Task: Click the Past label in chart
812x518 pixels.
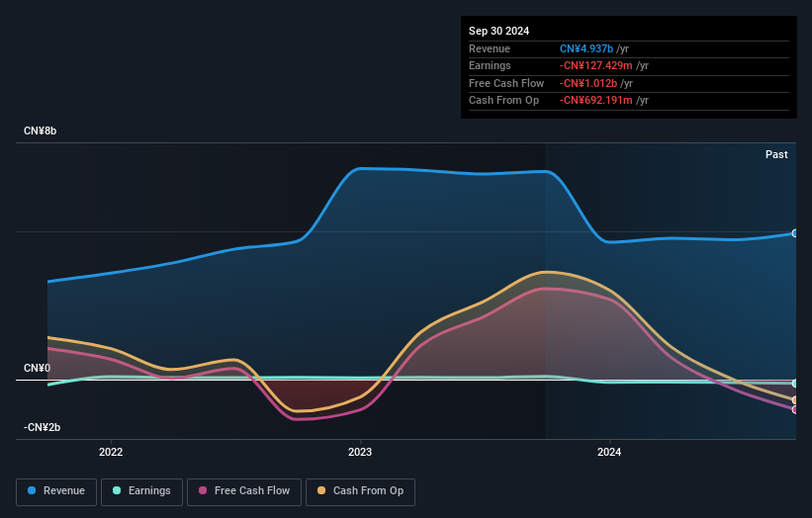Action: click(x=776, y=154)
